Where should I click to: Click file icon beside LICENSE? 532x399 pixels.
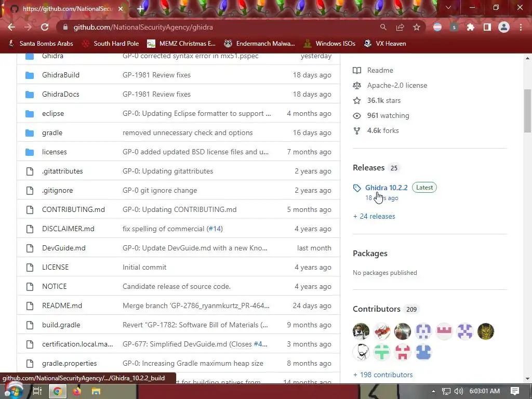(30, 268)
